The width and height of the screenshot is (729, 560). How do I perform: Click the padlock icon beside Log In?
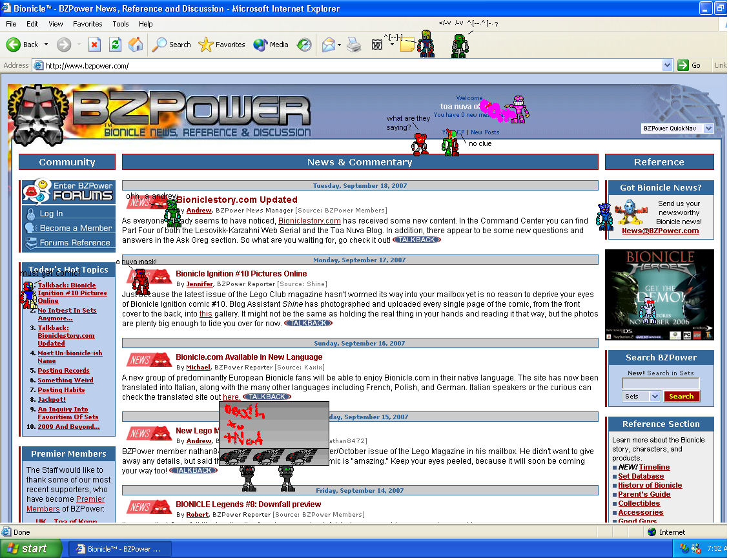click(31, 214)
